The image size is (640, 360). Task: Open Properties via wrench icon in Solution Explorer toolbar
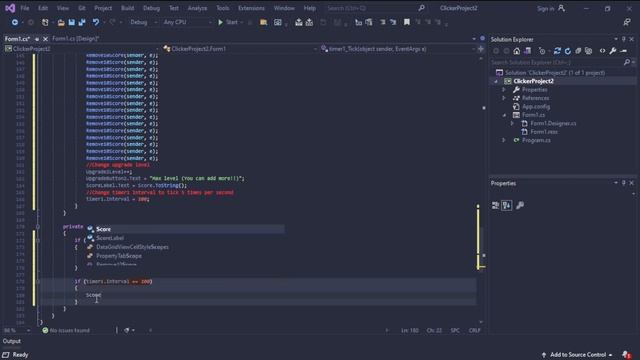point(613,51)
